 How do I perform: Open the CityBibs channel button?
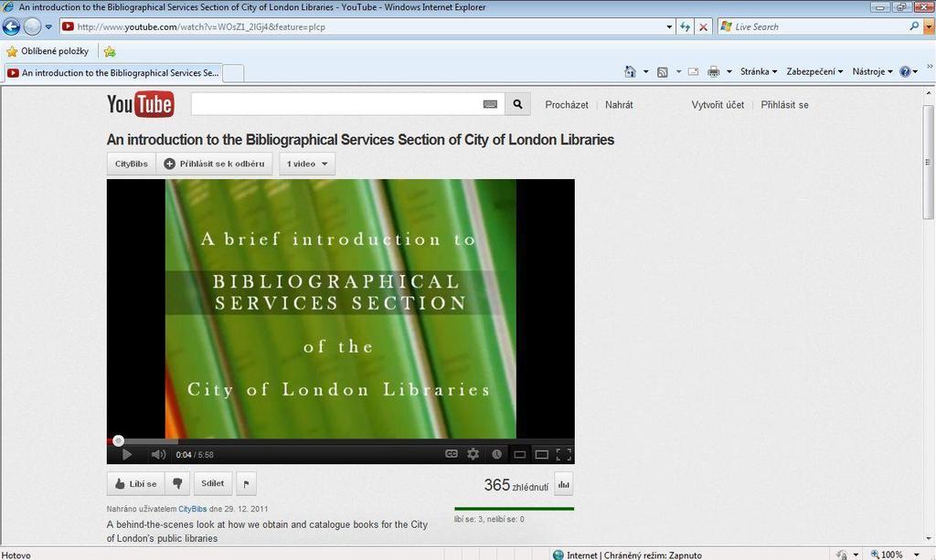132,164
